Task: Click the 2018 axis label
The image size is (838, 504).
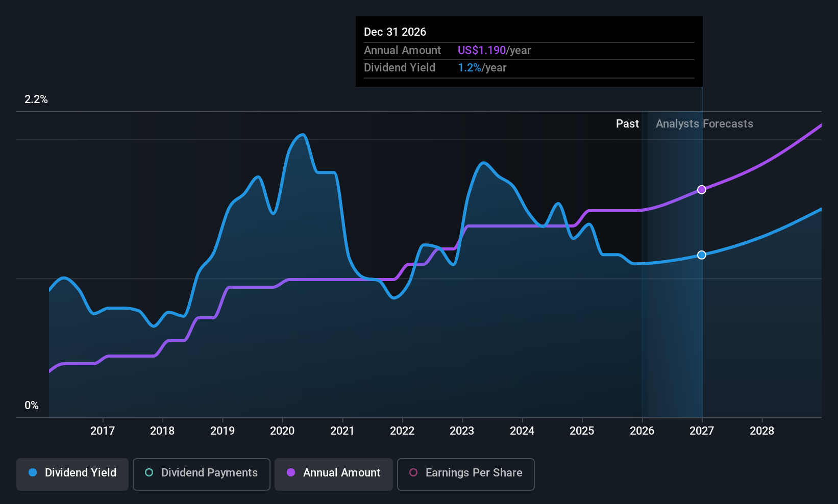Action: [x=162, y=431]
